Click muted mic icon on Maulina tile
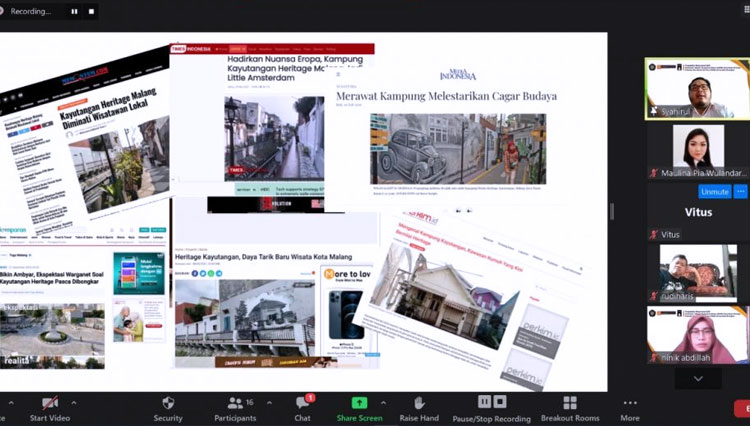Screen dimensions: 750x426 click(x=654, y=173)
